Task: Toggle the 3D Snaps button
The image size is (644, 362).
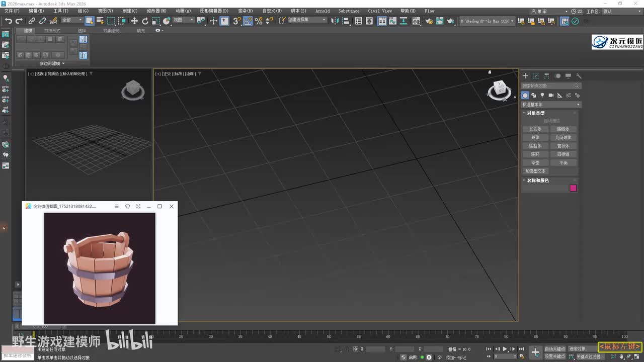Action: [x=236, y=21]
